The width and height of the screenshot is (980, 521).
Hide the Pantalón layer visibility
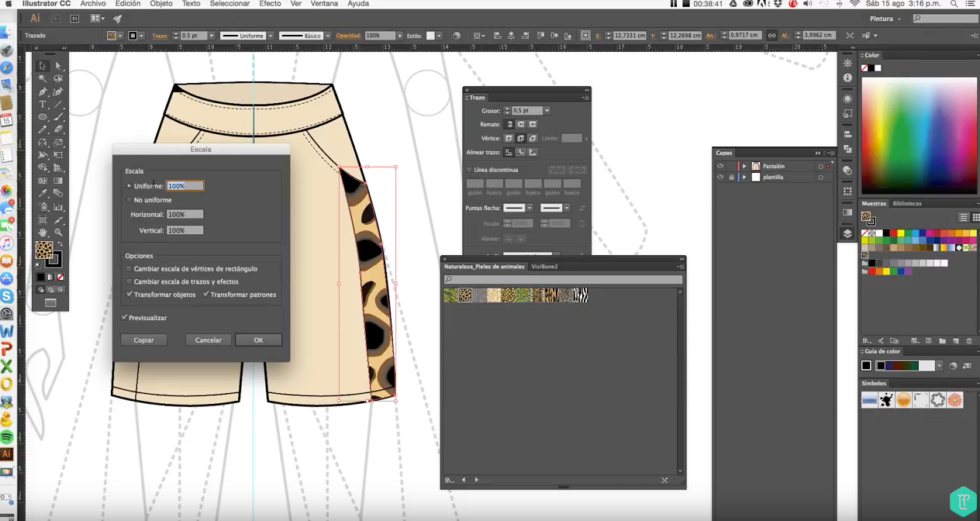point(719,166)
